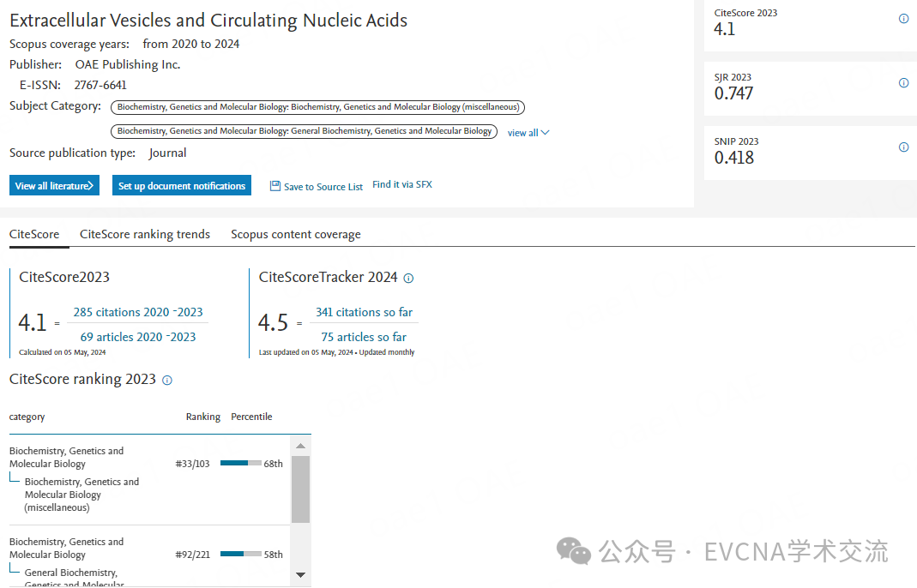
Task: Open the 341 citations so far link
Action: coord(364,312)
